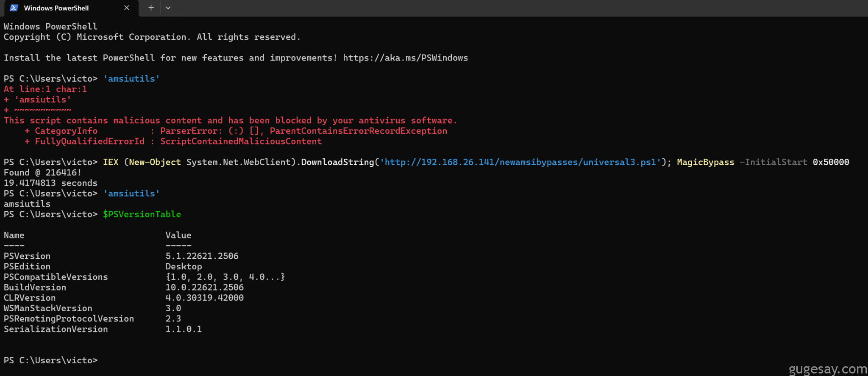Select the Desktop edition value

pos(184,266)
